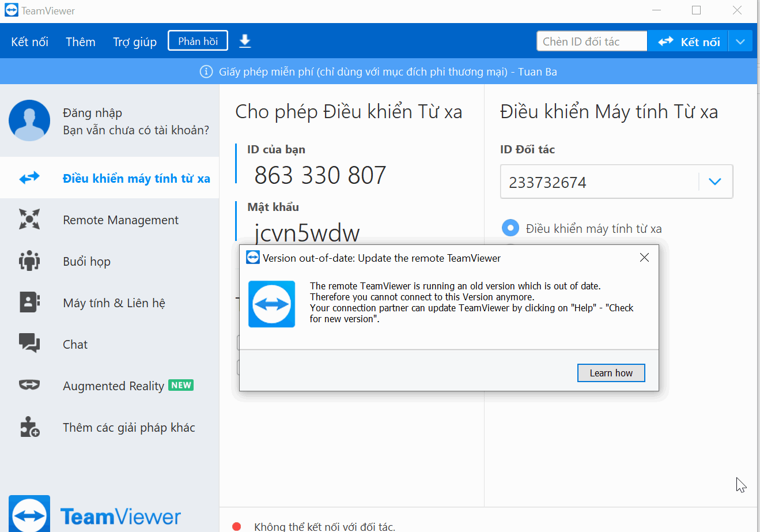Click the TeamViewer icon in the dialog body
Image resolution: width=760 pixels, height=532 pixels.
click(271, 304)
